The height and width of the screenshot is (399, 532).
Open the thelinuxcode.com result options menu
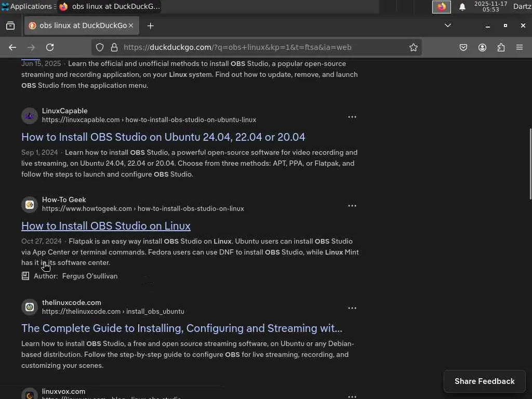pos(352,309)
